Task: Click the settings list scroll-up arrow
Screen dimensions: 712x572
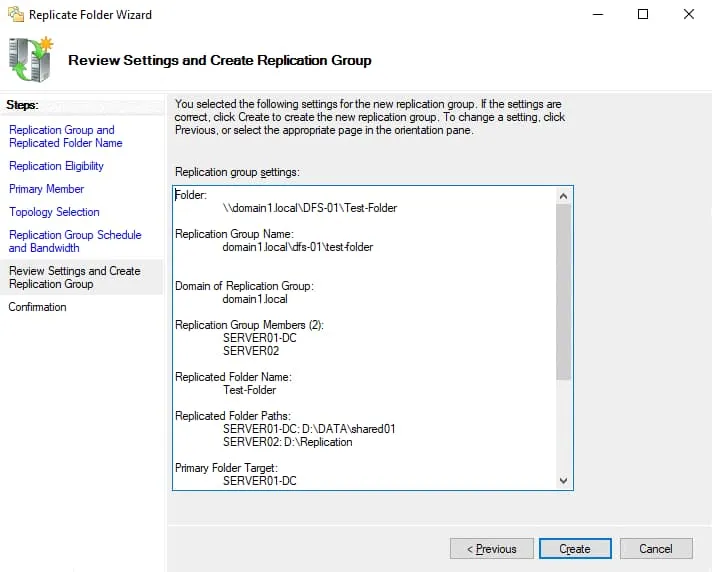Action: click(563, 194)
